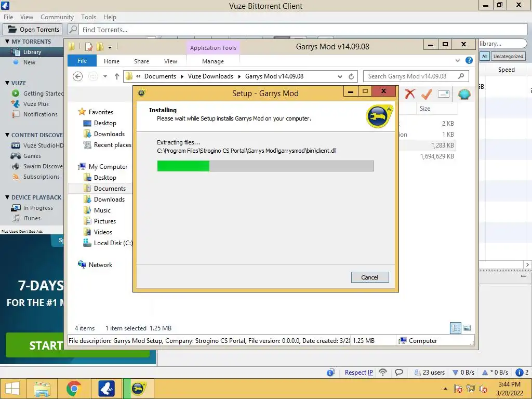Screen dimensions: 532x399
Task: Open the Pictures folder in navigation pane
Action: (105, 221)
